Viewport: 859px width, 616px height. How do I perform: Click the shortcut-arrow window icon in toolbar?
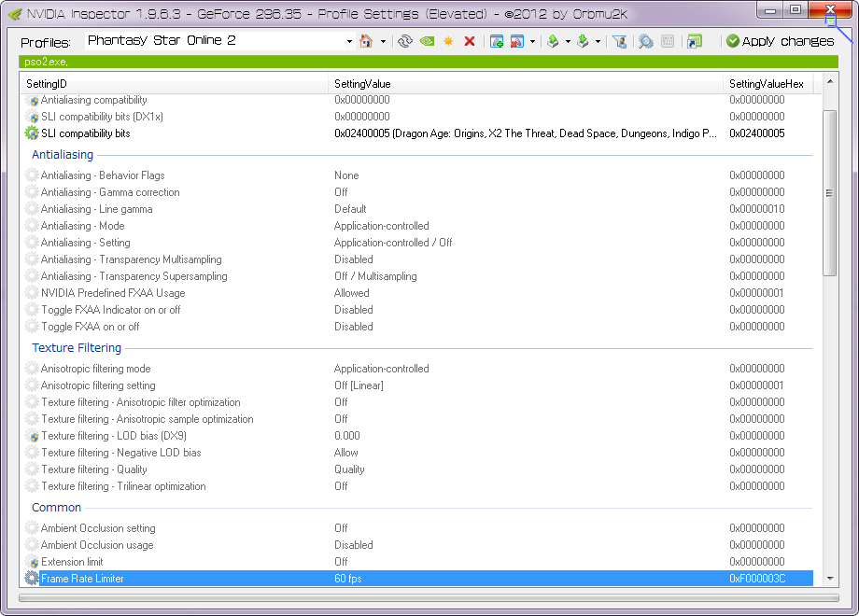[x=695, y=41]
